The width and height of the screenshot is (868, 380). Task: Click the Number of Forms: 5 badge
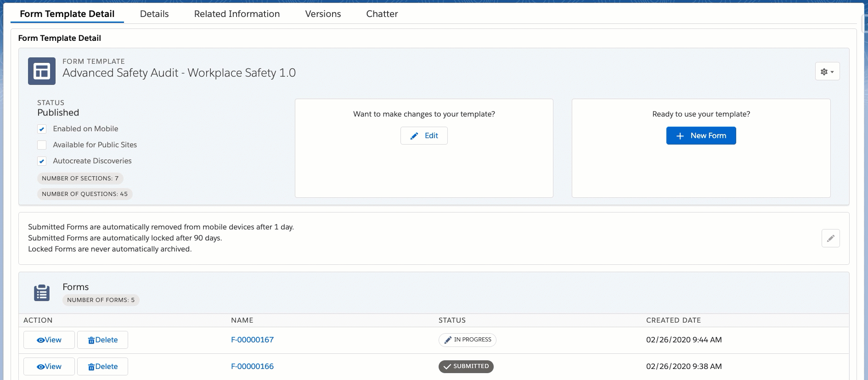click(x=101, y=300)
